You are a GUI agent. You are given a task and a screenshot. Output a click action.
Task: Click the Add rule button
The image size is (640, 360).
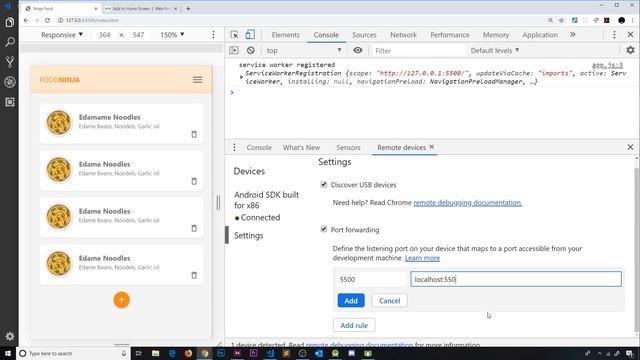point(354,325)
